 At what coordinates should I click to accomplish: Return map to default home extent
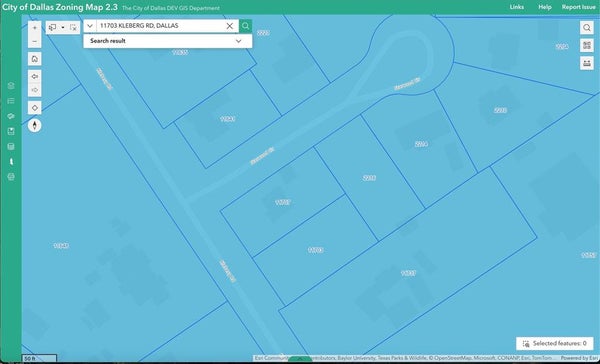pyautogui.click(x=35, y=59)
